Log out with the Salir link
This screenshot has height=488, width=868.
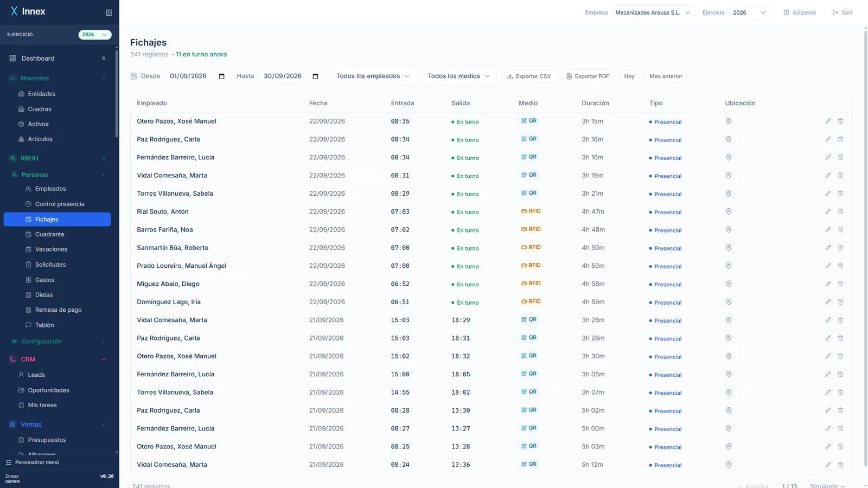coord(843,12)
